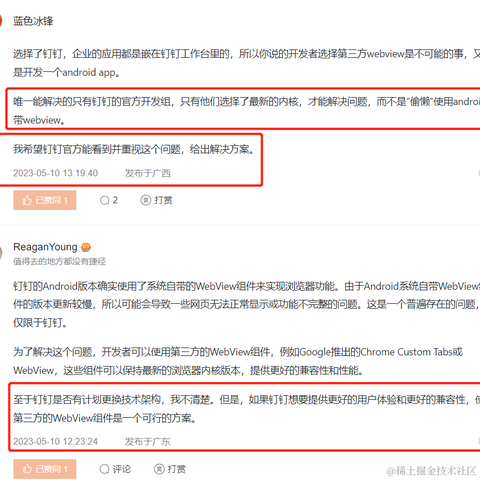
Task: Click the 打赏 reward icon under second comment
Action: [159, 469]
